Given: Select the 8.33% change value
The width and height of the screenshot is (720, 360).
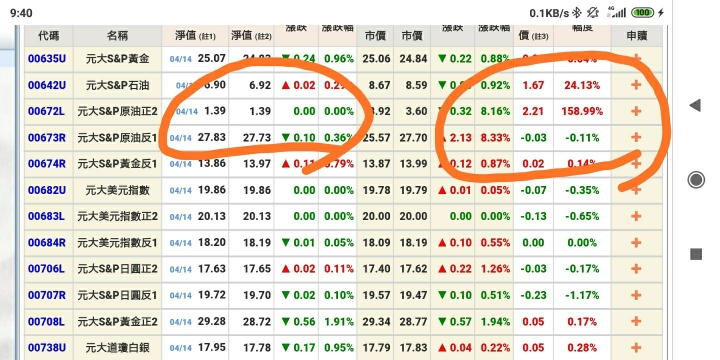Looking at the screenshot, I should pos(495,137).
